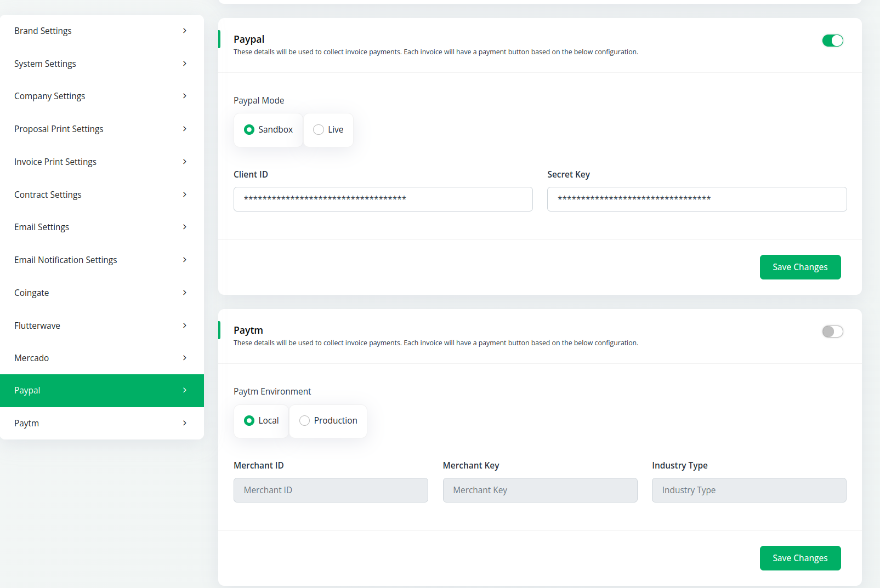This screenshot has height=588, width=880.
Task: Click chevron next to System Settings
Action: pyautogui.click(x=185, y=64)
